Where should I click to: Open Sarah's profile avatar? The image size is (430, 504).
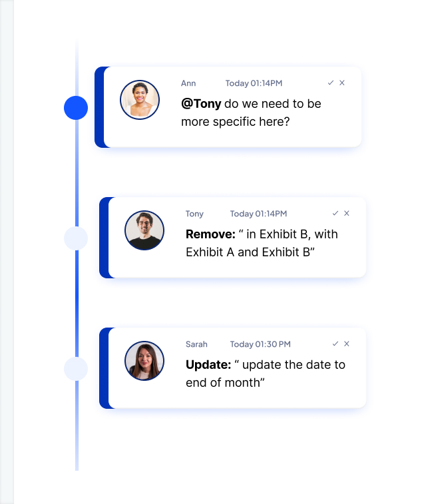(144, 361)
